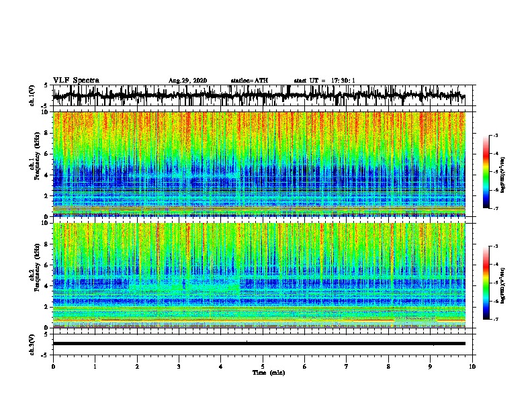Image resolution: width=532 pixels, height=411 pixels.
Task: Click the "VLF Spectra" plot title
Action: click(76, 81)
